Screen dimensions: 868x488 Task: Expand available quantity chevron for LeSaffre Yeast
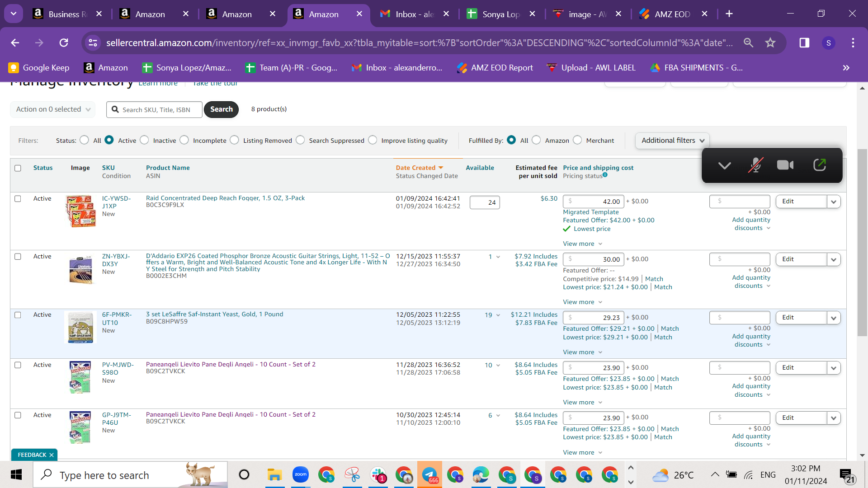click(x=498, y=315)
